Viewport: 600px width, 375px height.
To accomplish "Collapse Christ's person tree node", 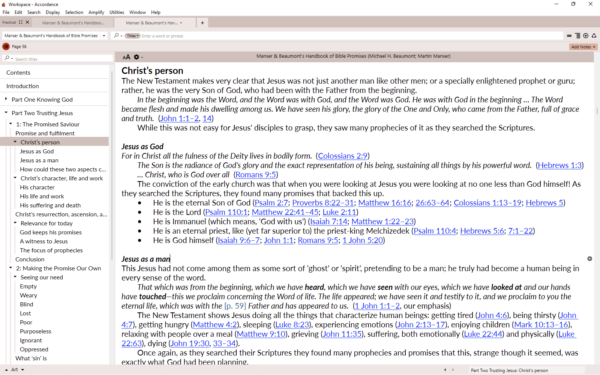I will pyautogui.click(x=15, y=142).
